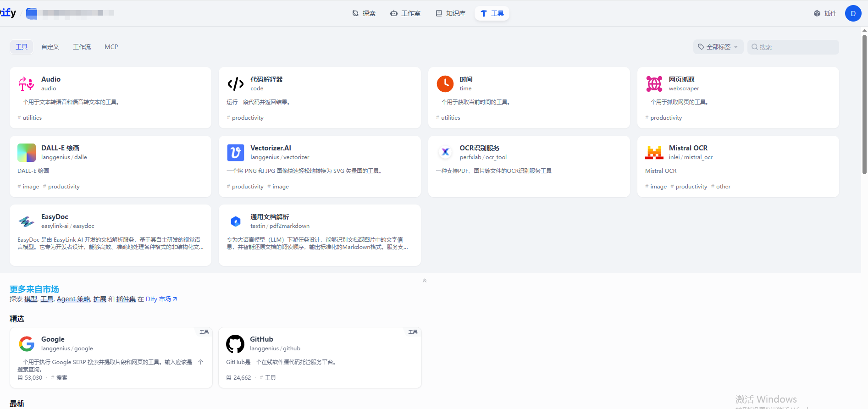Select the 工具 sub-tab
The width and height of the screenshot is (868, 409).
pos(22,47)
